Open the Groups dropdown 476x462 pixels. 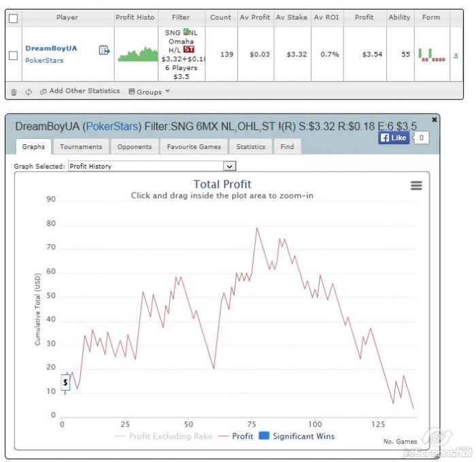pyautogui.click(x=149, y=92)
